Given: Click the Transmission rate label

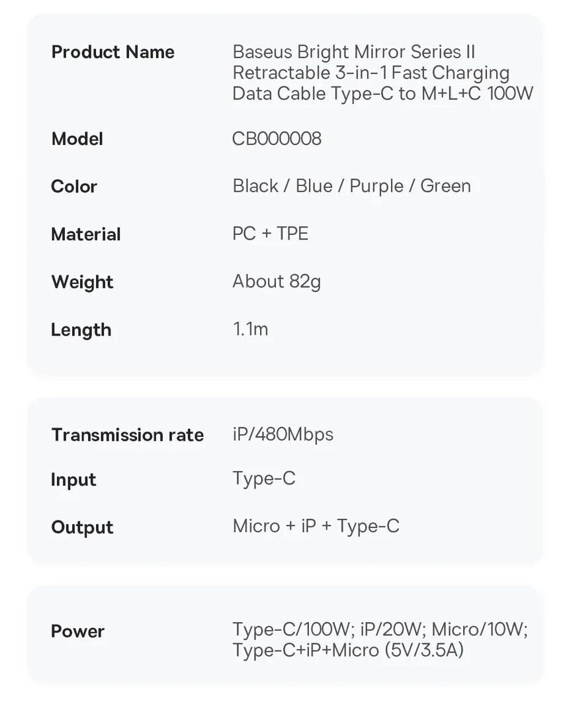Looking at the screenshot, I should point(127,435).
